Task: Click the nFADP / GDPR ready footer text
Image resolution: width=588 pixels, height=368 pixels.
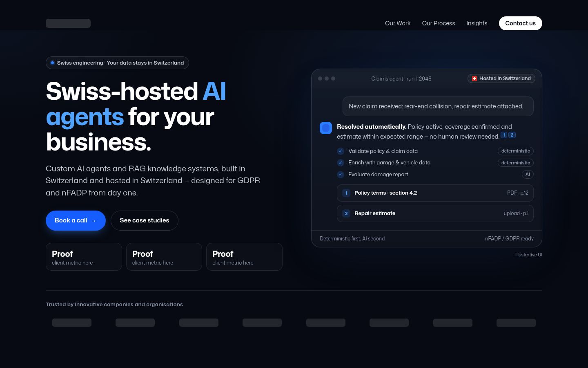Action: click(509, 239)
